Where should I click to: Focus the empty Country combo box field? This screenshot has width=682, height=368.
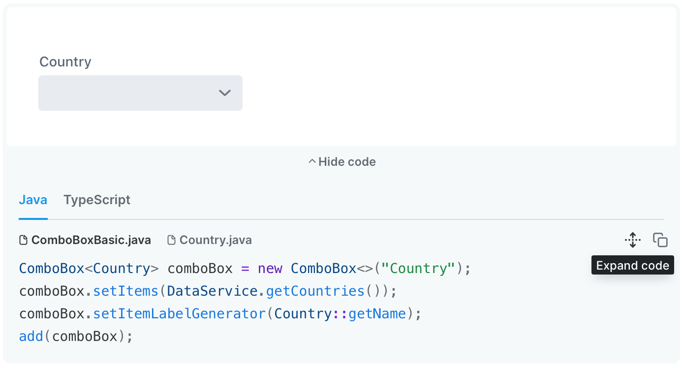140,93
